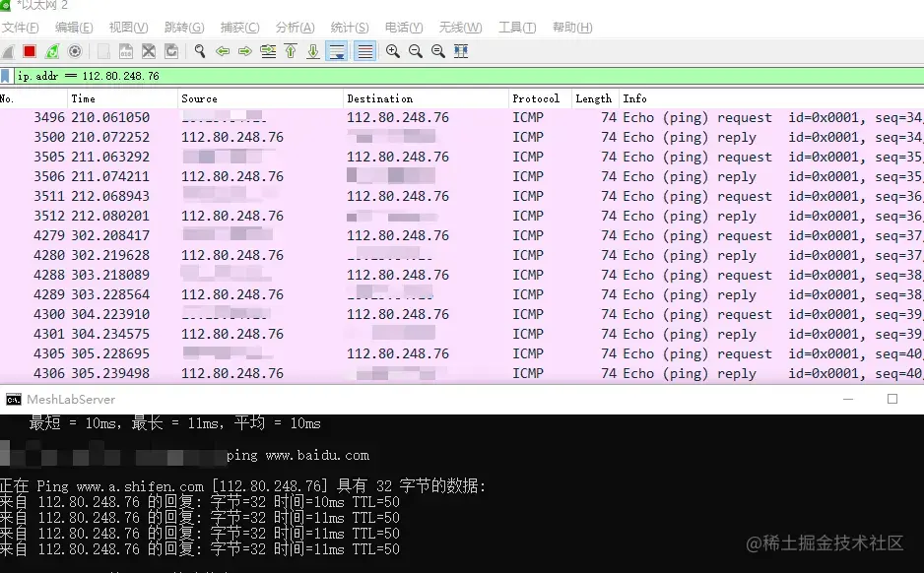
Task: Select packet number 3500 reply row
Action: pos(462,137)
